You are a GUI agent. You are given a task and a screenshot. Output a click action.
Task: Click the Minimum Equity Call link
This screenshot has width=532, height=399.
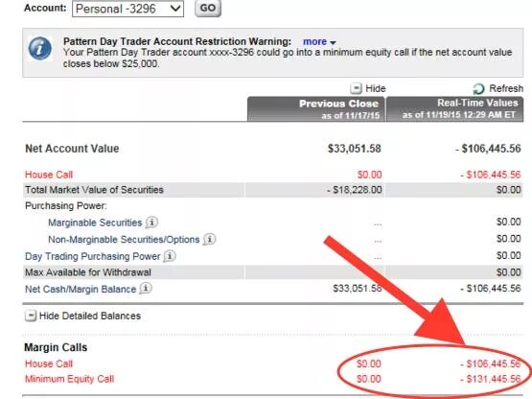(70, 379)
